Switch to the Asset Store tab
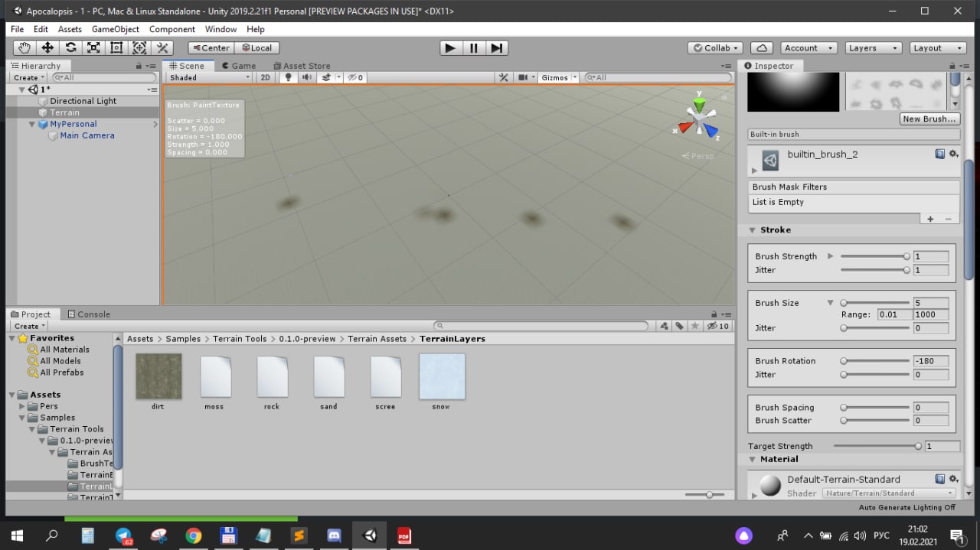980x550 pixels. (301, 66)
